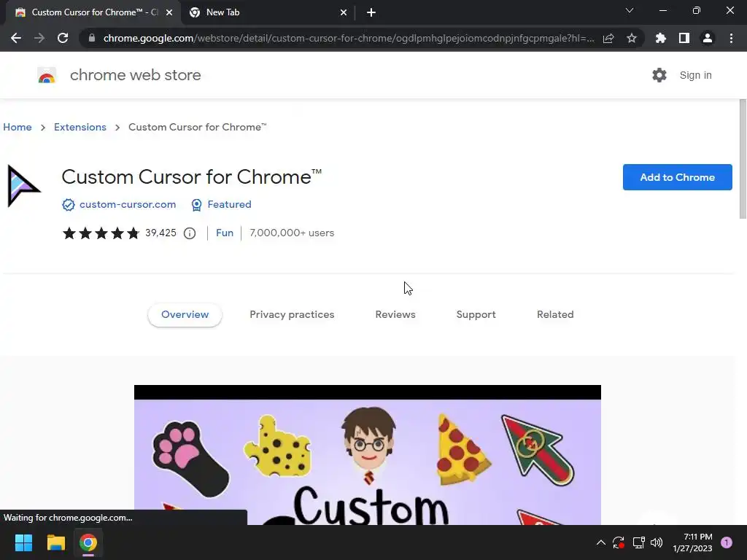Open the Extensions puzzle icon
Screen dimensions: 747x560
pos(661,38)
